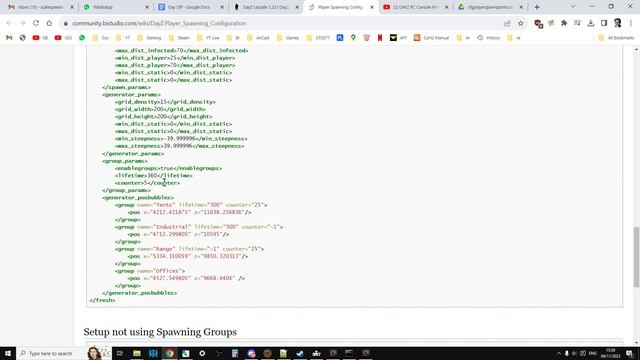Show hidden system tray icons
Screen dimensions: 640x360
click(x=558, y=353)
